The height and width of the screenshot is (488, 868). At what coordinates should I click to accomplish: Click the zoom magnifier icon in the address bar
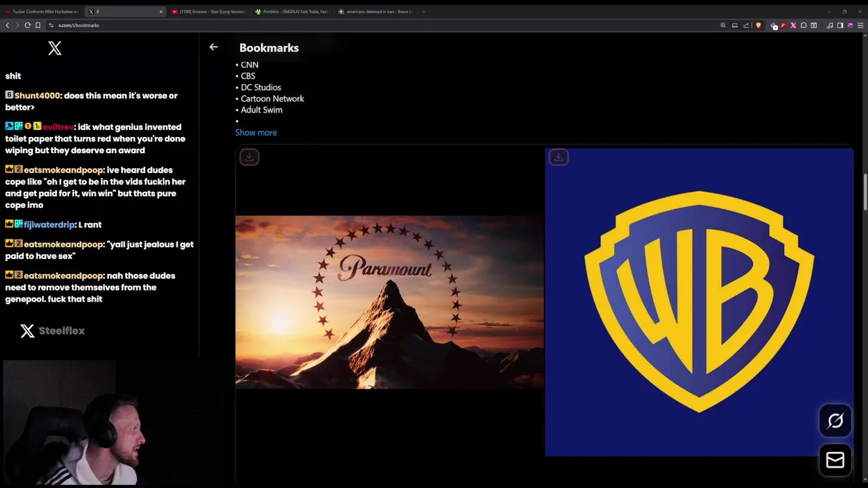coord(723,25)
